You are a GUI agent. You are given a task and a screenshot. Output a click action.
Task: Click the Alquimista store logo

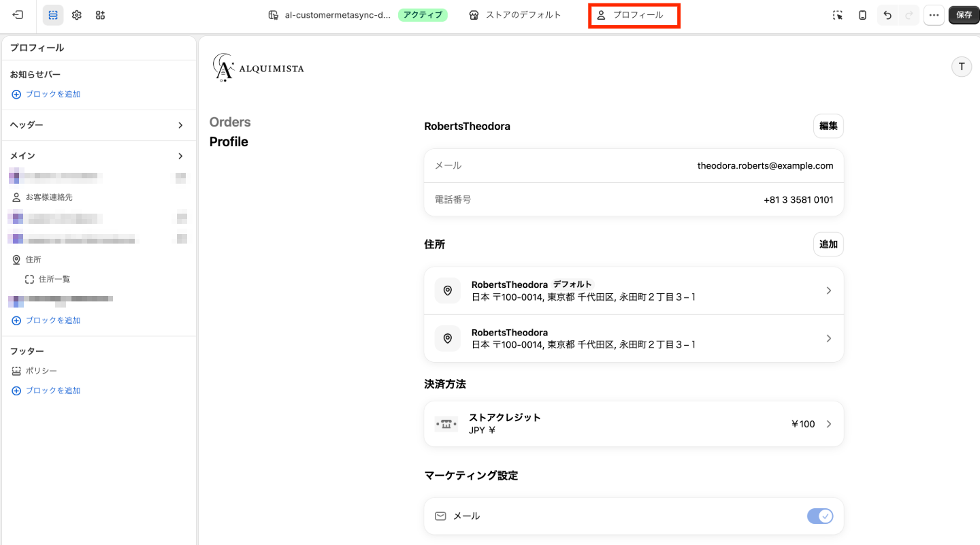(259, 67)
